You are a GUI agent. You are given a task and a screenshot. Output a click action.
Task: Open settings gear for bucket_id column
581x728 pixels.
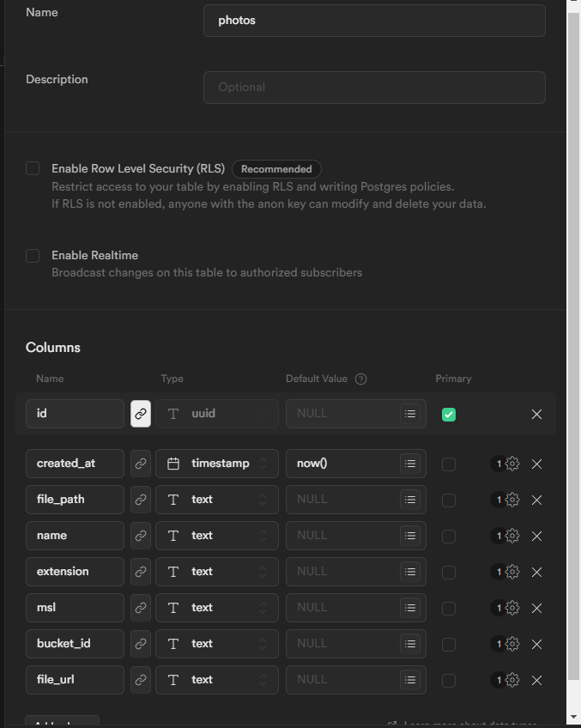(512, 644)
